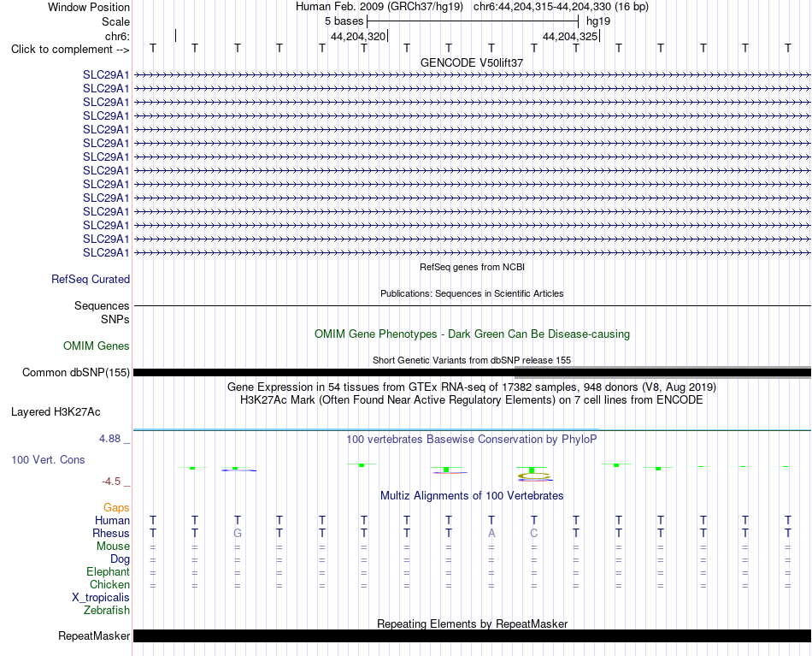Click the '5 bases' scale bar label

tap(344, 21)
